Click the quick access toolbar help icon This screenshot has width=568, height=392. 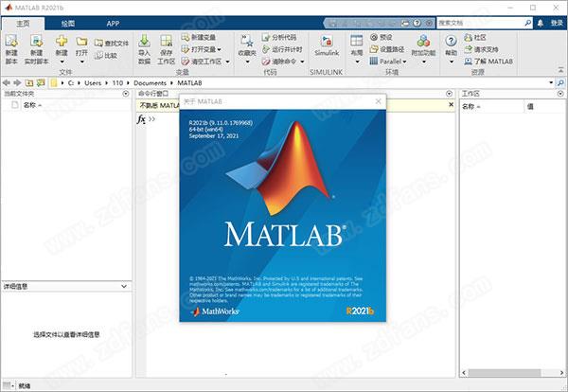click(417, 23)
